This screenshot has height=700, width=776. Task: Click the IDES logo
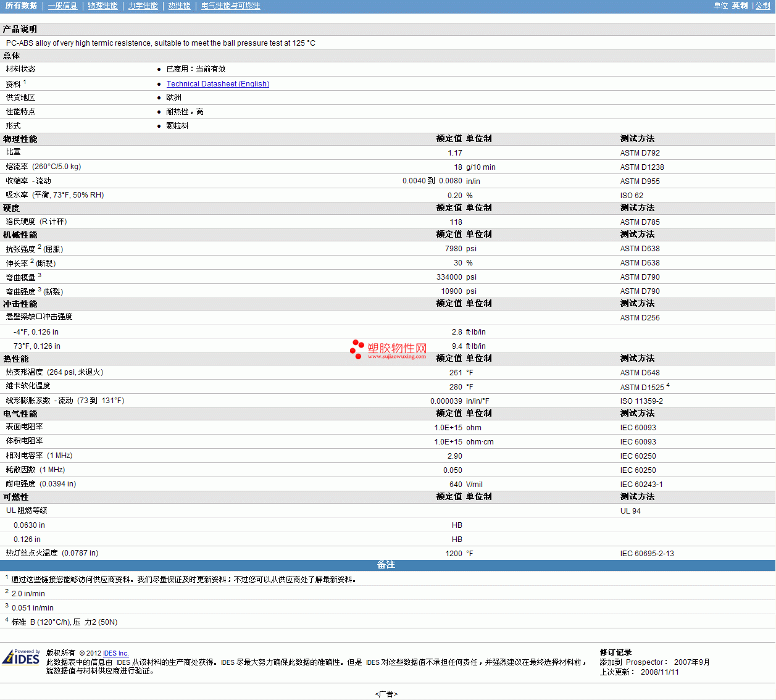pyautogui.click(x=22, y=657)
